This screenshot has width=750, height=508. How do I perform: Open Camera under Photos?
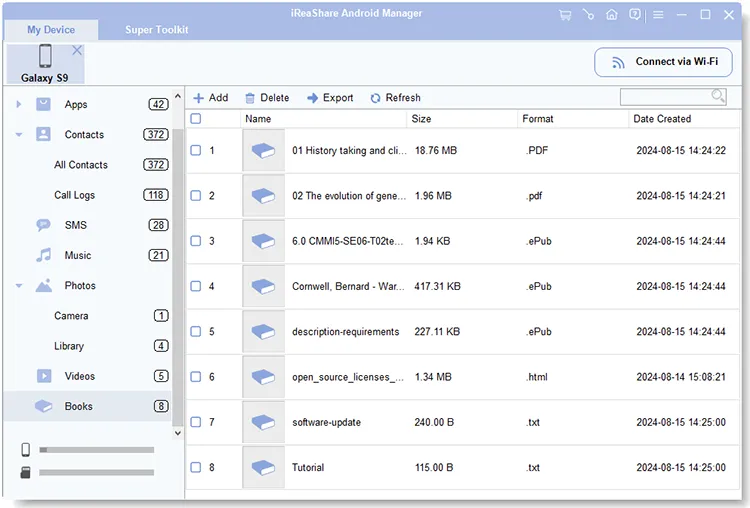(71, 316)
